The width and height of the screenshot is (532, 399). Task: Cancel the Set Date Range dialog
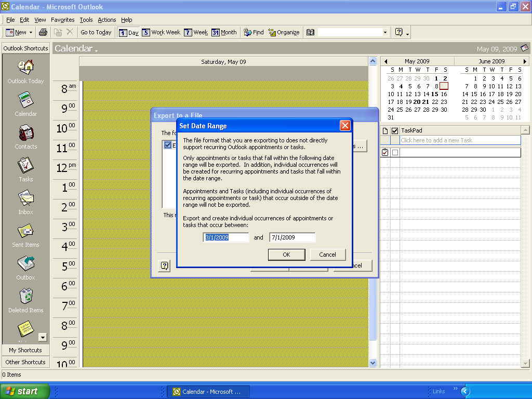point(327,255)
